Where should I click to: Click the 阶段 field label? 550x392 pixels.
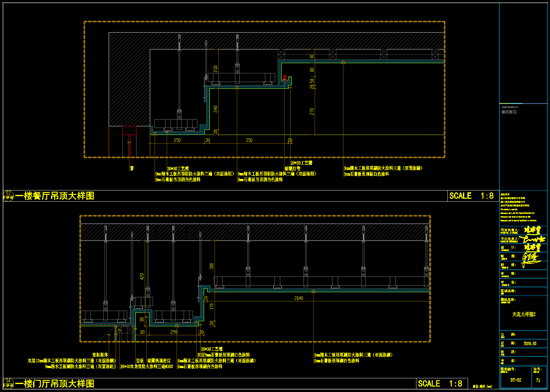[508, 351]
